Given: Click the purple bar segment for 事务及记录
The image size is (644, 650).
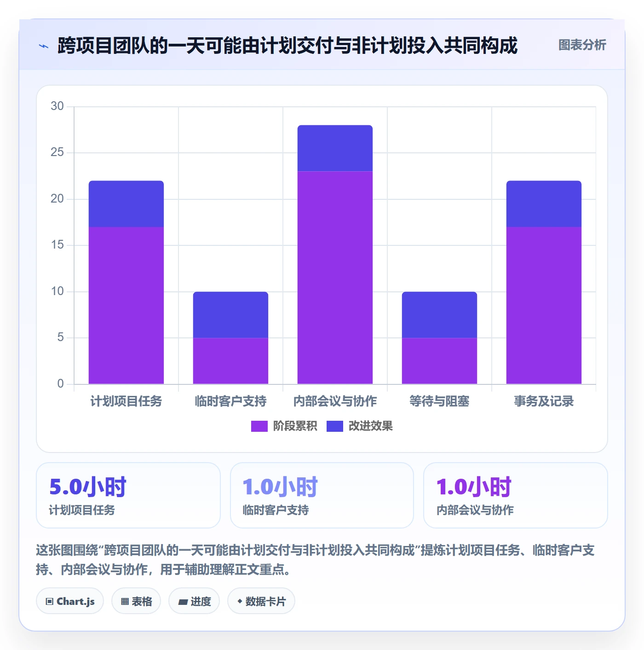Looking at the screenshot, I should (x=544, y=305).
